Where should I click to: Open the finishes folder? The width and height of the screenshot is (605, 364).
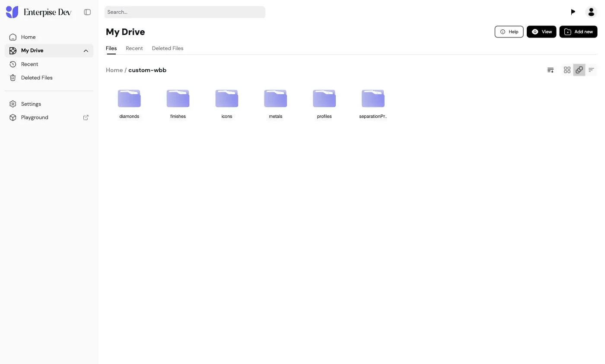(178, 104)
